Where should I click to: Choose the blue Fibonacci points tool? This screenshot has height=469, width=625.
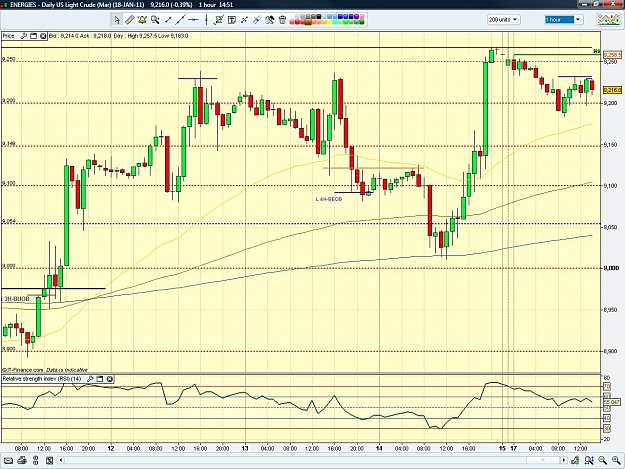(244, 20)
